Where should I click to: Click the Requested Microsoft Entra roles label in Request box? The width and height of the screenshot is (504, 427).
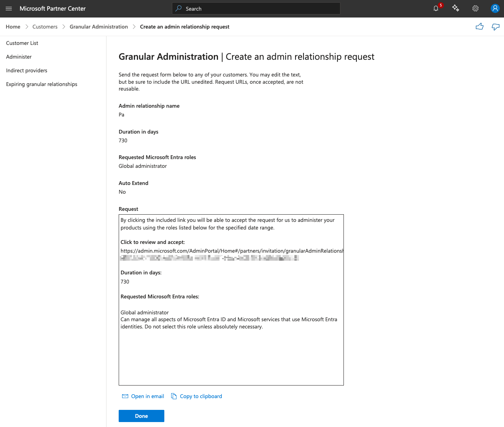coord(160,296)
